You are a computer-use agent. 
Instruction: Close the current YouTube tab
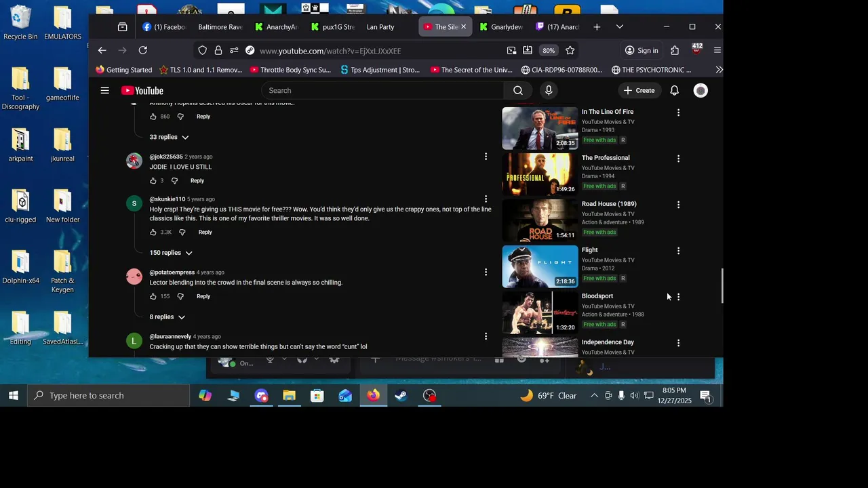click(464, 27)
